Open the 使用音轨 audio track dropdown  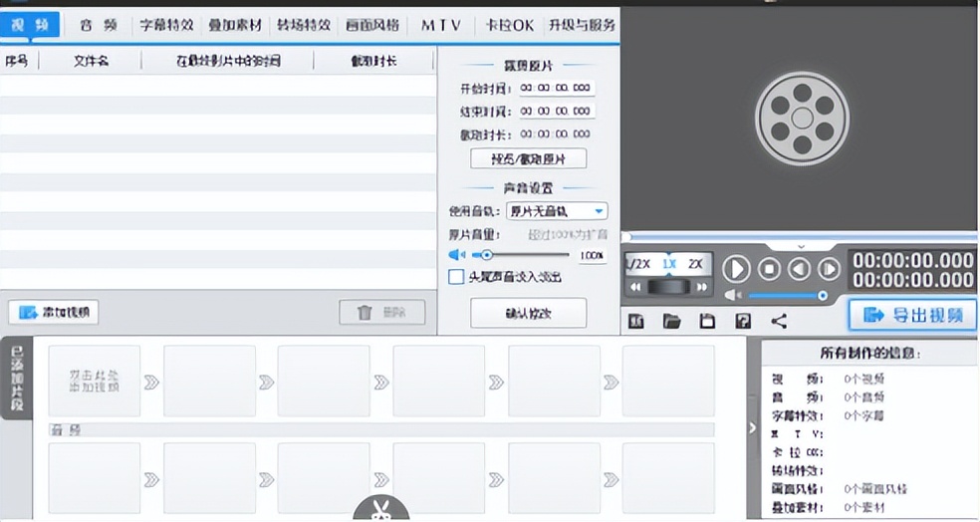(x=598, y=211)
